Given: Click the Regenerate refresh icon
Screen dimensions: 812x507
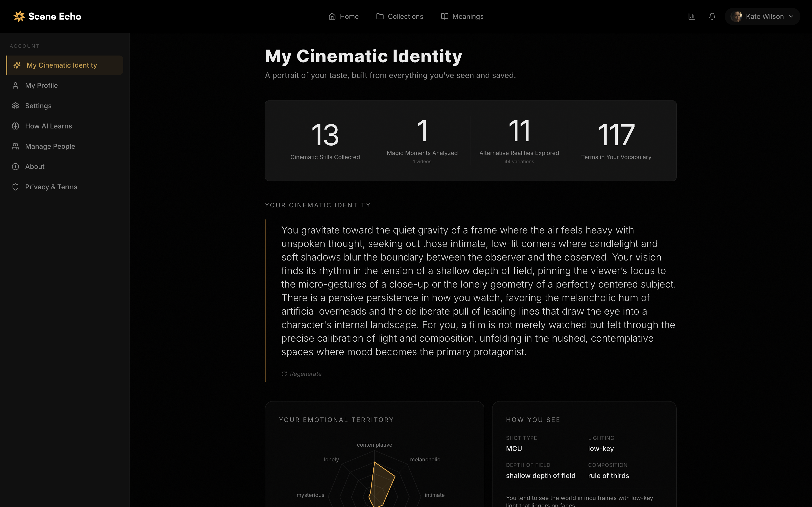Looking at the screenshot, I should tap(284, 374).
